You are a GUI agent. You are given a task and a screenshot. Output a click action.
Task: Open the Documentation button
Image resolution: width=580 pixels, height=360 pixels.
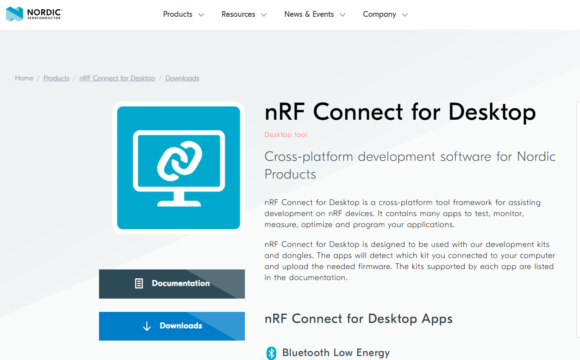[172, 284]
